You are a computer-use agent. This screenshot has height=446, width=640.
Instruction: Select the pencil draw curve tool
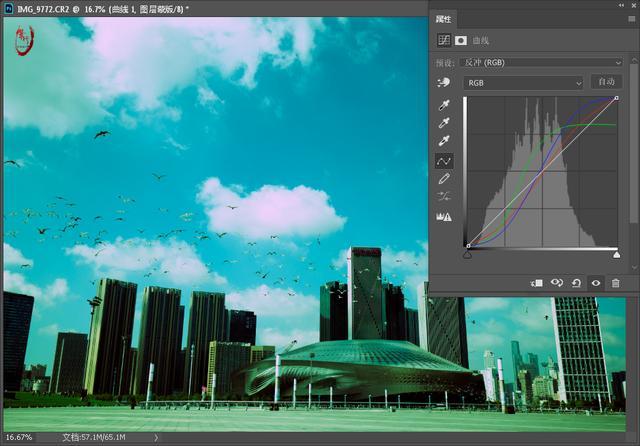[445, 178]
